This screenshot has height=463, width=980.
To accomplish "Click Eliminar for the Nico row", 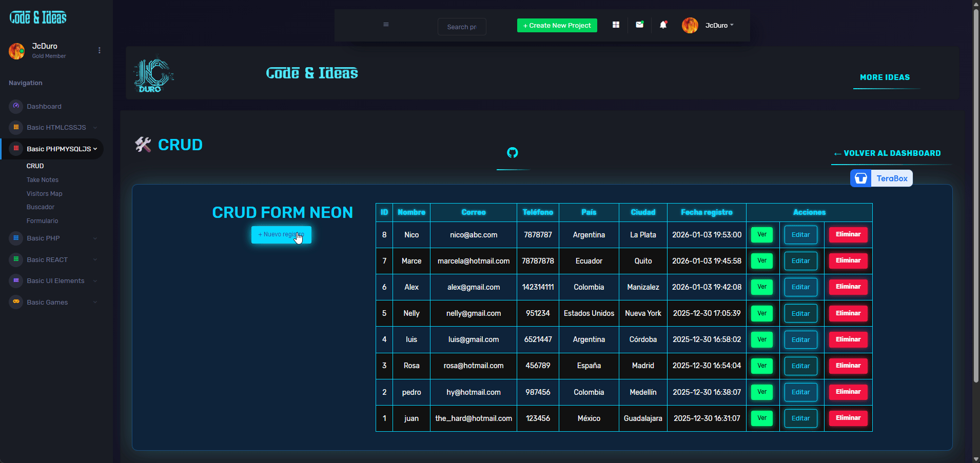I will click(848, 234).
